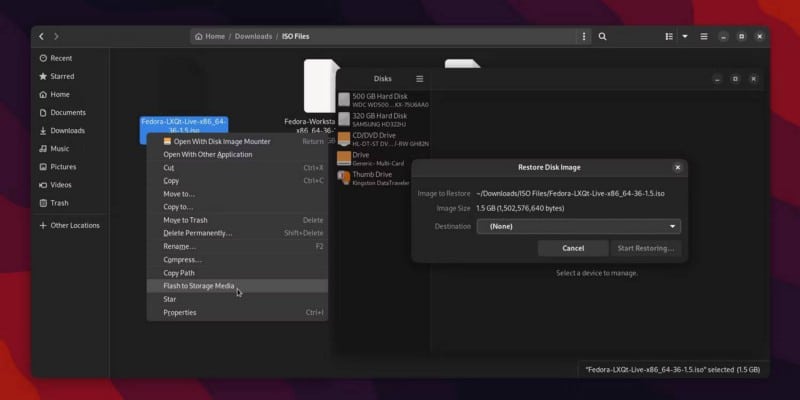Choose Compress… in context menu
Viewport: 800px width, 400px height.
click(x=237, y=260)
